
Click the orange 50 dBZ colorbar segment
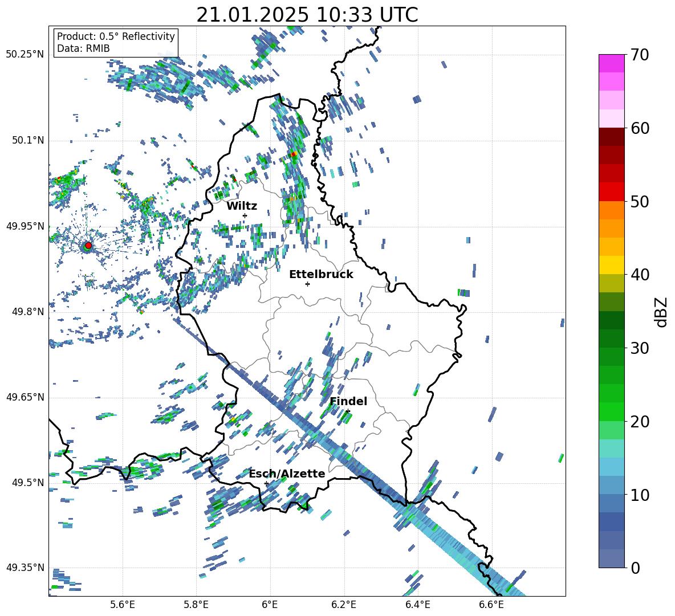pyautogui.click(x=611, y=210)
